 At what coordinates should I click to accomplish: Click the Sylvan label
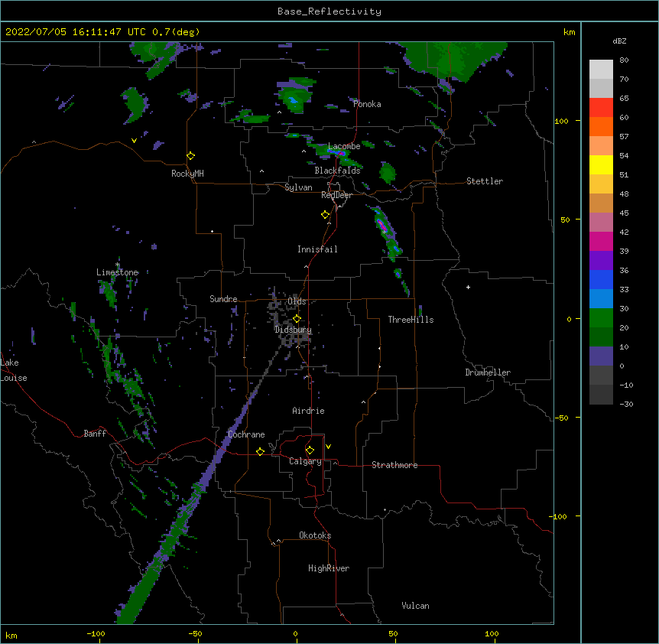tap(298, 187)
